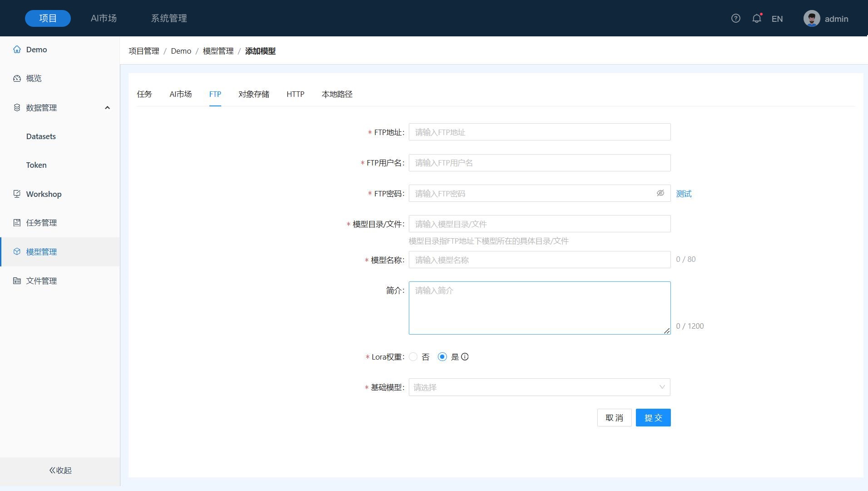868x491 pixels.
Task: Click the Workshop sidebar icon
Action: [x=17, y=194]
